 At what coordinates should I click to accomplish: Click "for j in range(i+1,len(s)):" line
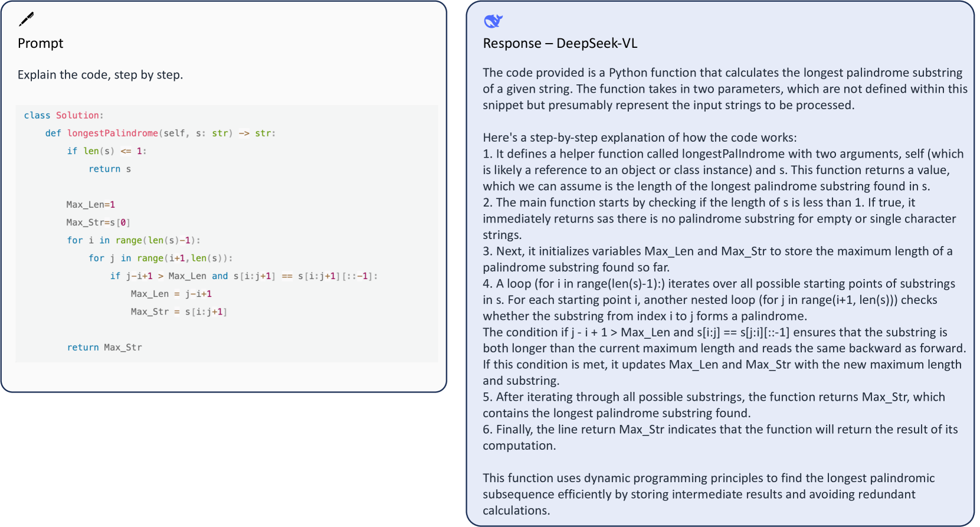point(161,258)
